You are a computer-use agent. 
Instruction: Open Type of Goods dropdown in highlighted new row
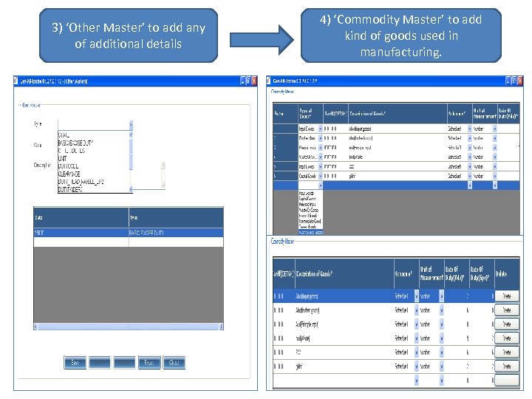click(x=320, y=185)
